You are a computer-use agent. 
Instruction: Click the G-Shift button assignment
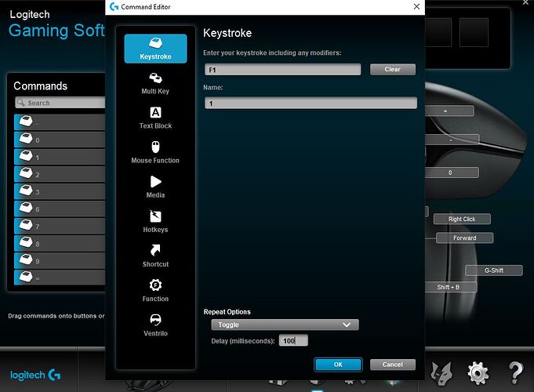click(x=494, y=270)
